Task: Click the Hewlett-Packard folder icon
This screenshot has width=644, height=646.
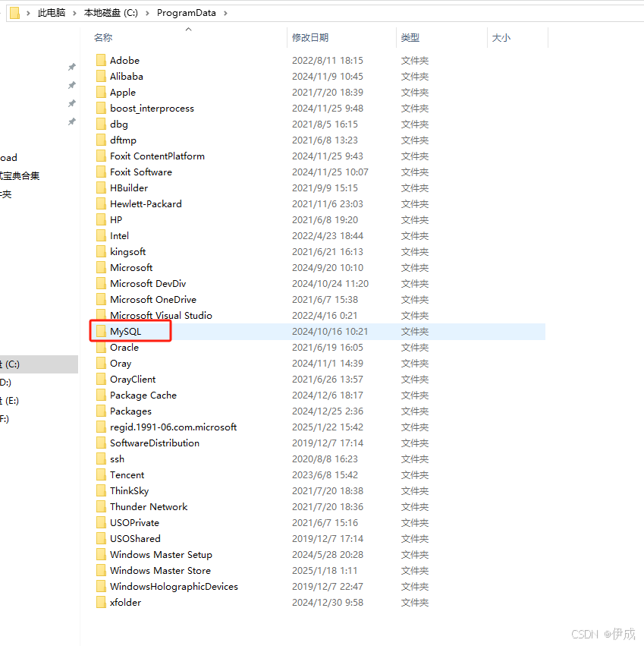Action: tap(101, 204)
